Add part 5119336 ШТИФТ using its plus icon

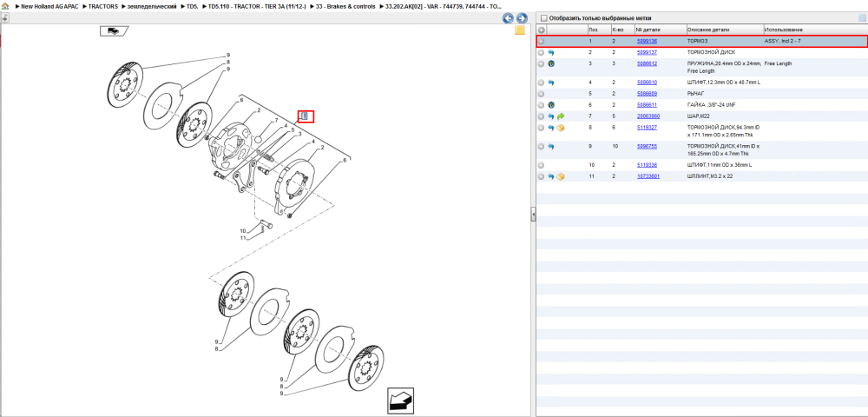[x=542, y=165]
